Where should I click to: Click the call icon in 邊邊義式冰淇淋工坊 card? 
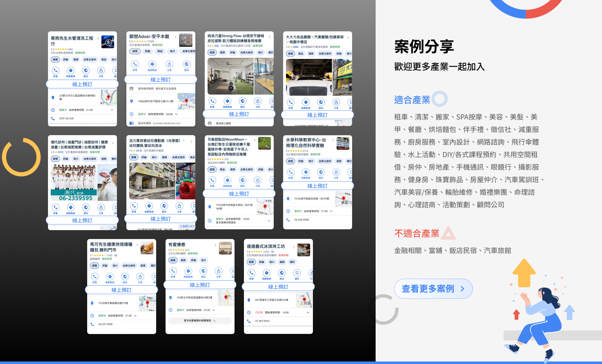pos(251,273)
